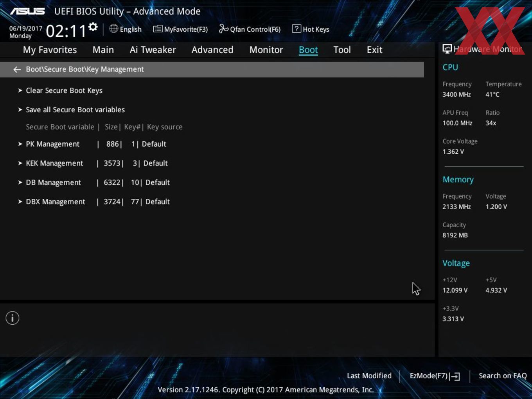Open the My Favorites tab
Viewport: 532px width, 399px height.
click(x=50, y=50)
